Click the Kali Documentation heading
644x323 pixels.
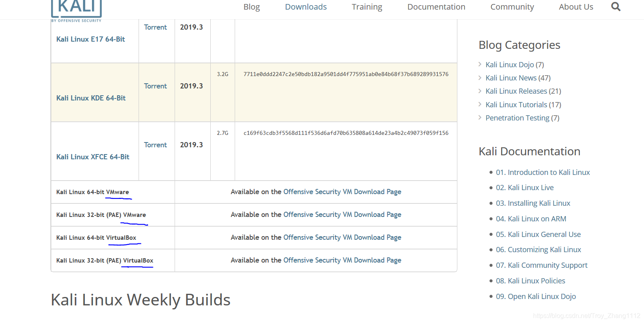coord(529,151)
